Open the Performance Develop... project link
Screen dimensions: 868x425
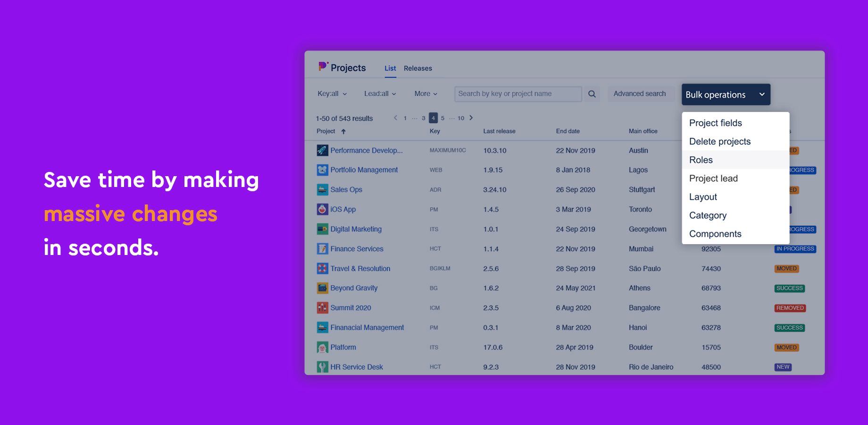click(367, 150)
